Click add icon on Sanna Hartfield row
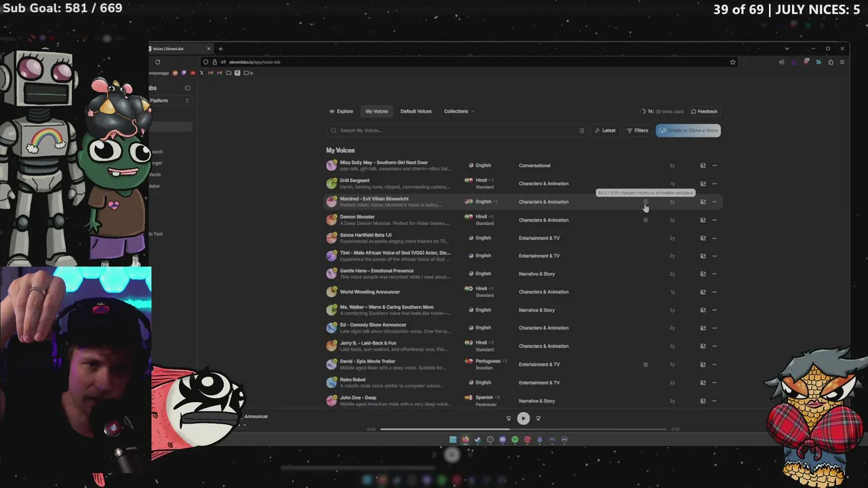The width and height of the screenshot is (868, 488). (x=703, y=238)
